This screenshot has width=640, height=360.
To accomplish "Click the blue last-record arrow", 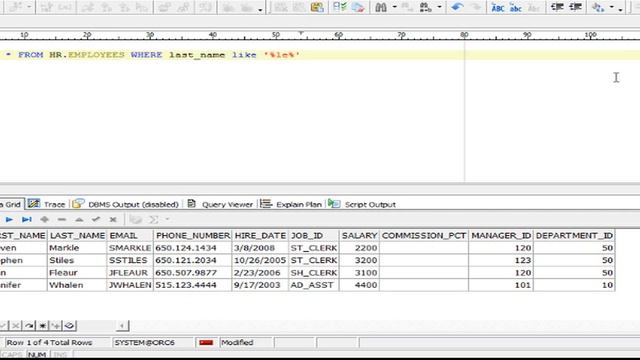I will (x=27, y=220).
